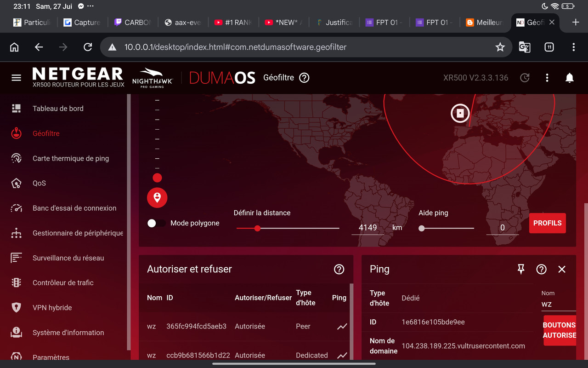Screen dimensions: 588x368
Task: Open Géofiltre from sidebar
Action: click(46, 133)
